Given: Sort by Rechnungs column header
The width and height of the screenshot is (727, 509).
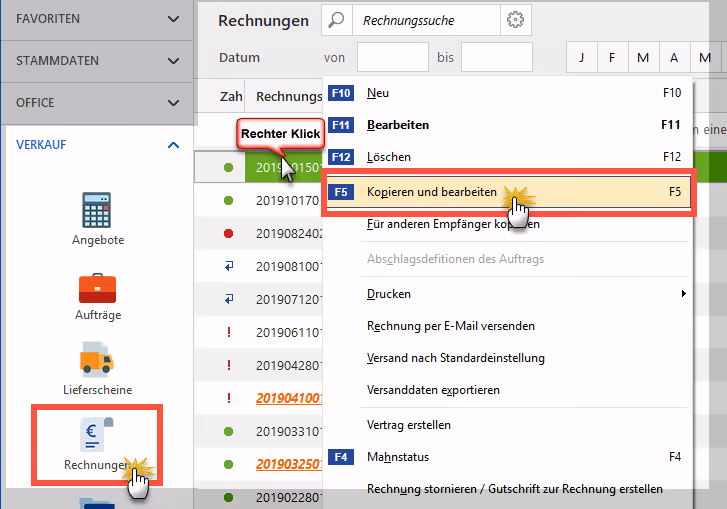Looking at the screenshot, I should [x=289, y=96].
